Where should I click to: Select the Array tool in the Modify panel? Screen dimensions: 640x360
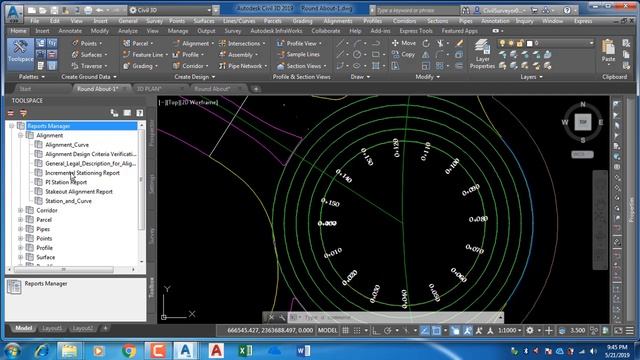(x=440, y=66)
